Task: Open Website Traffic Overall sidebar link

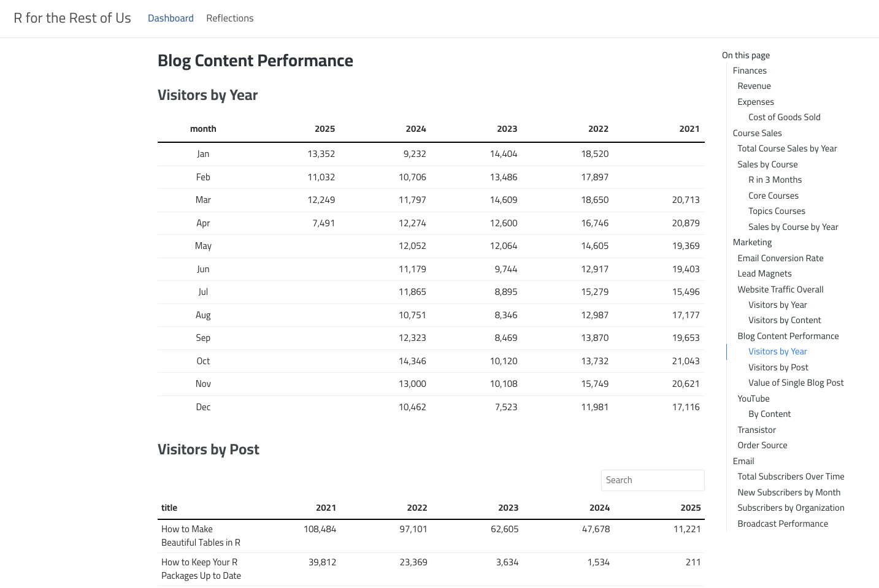Action: click(x=780, y=289)
